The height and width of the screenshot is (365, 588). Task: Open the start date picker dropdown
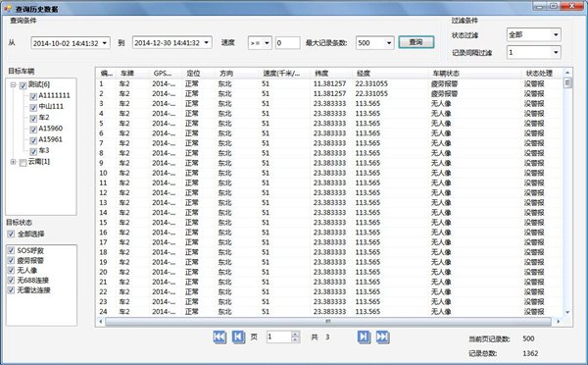coord(105,43)
